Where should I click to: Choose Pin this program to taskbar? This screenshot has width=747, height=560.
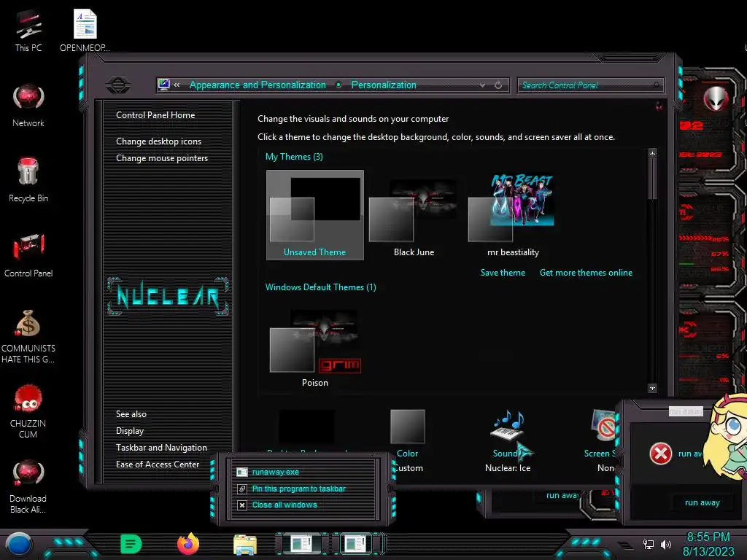point(298,489)
